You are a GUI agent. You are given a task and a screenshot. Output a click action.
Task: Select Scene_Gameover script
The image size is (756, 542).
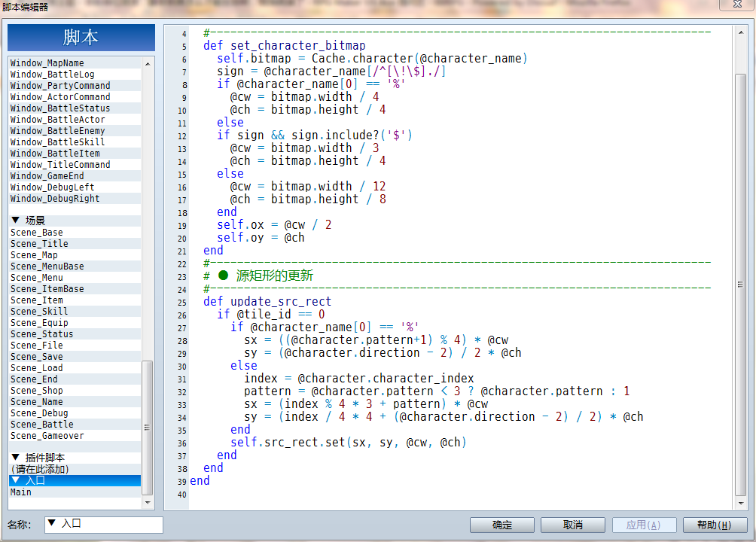pyautogui.click(x=75, y=436)
